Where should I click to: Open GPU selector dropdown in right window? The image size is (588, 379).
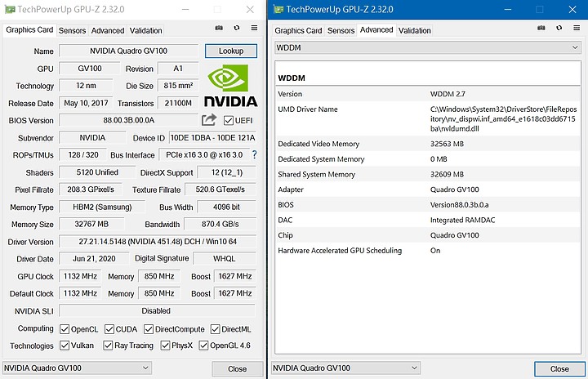[345, 368]
